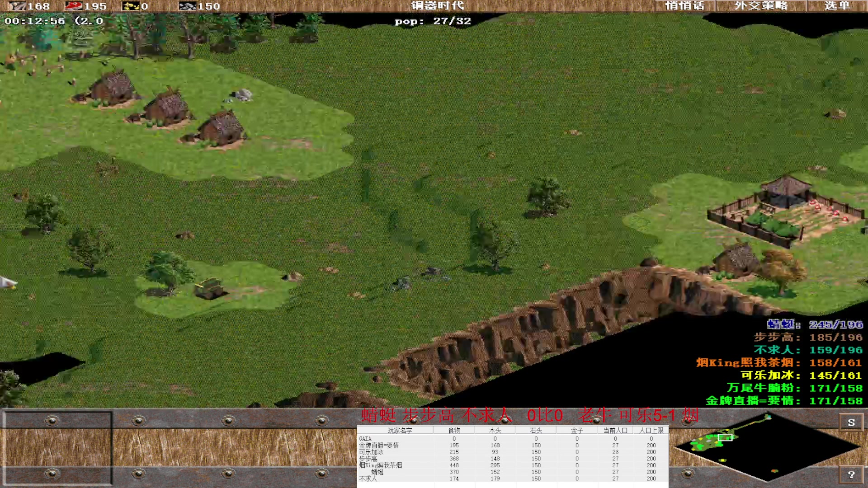Screen dimensions: 868x488
Task: Click the stone resource icon
Action: (188, 6)
